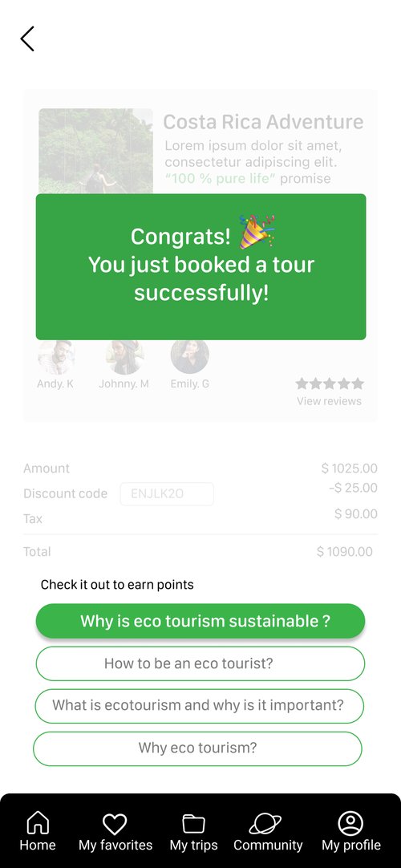Tap the green Congrats booking banner
The height and width of the screenshot is (868, 401).
pyautogui.click(x=200, y=267)
